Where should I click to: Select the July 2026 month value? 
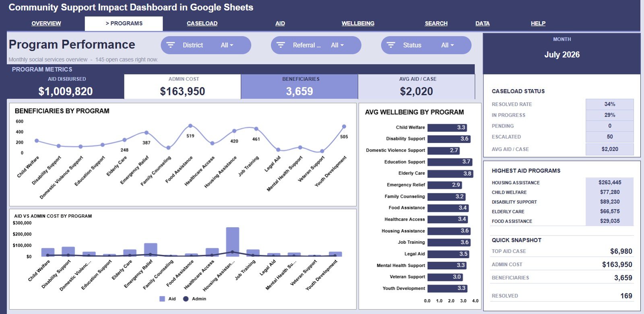[562, 55]
